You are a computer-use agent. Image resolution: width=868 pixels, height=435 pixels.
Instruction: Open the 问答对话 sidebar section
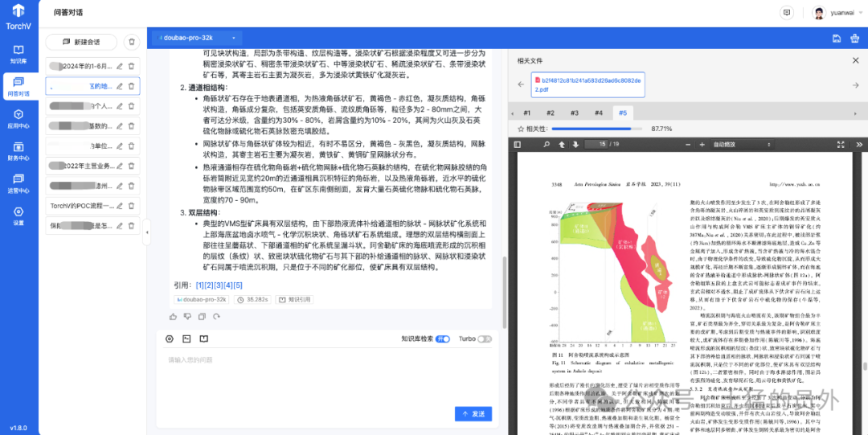[x=18, y=87]
